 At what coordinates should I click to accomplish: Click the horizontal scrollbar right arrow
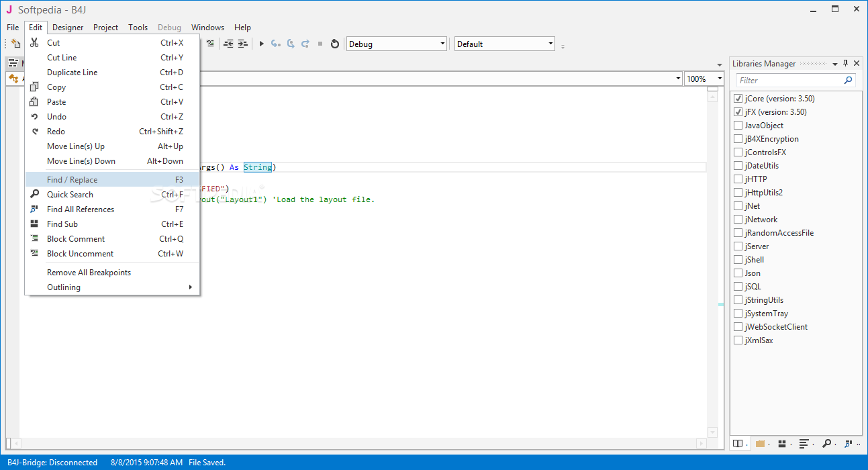point(701,444)
